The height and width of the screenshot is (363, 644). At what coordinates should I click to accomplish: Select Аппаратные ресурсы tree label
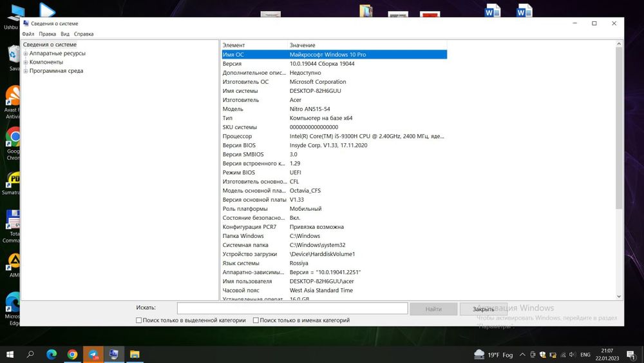point(57,54)
